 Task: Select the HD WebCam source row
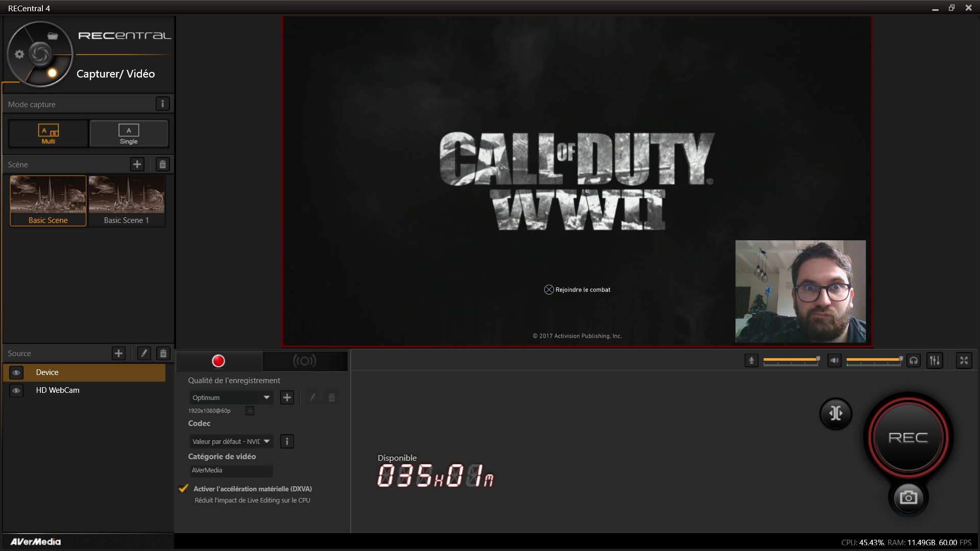84,390
